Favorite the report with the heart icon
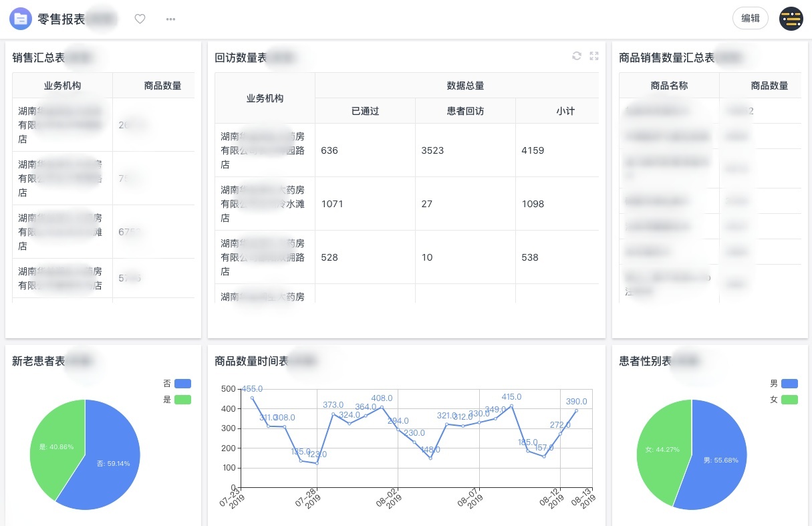Viewport: 812px width, 526px height. (x=140, y=19)
